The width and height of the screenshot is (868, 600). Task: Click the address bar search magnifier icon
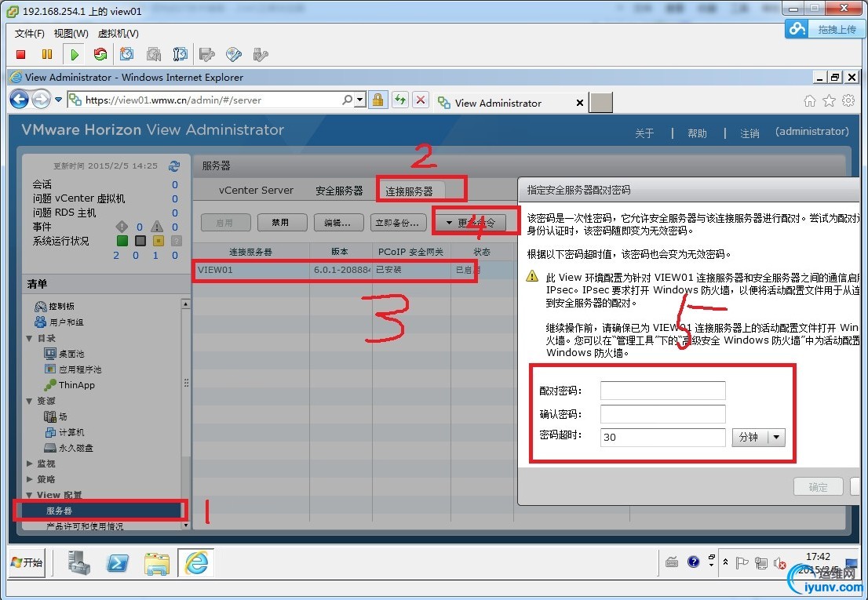tap(347, 100)
